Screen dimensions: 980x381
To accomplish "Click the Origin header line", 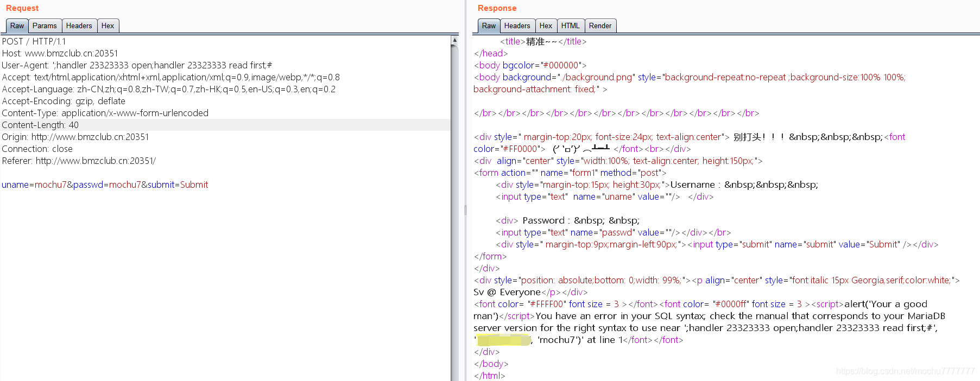I will 75,137.
